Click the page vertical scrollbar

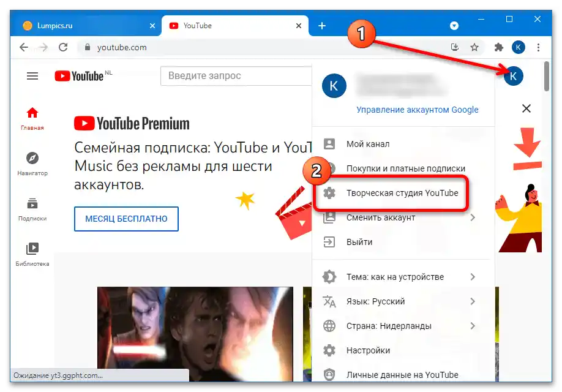[546, 76]
